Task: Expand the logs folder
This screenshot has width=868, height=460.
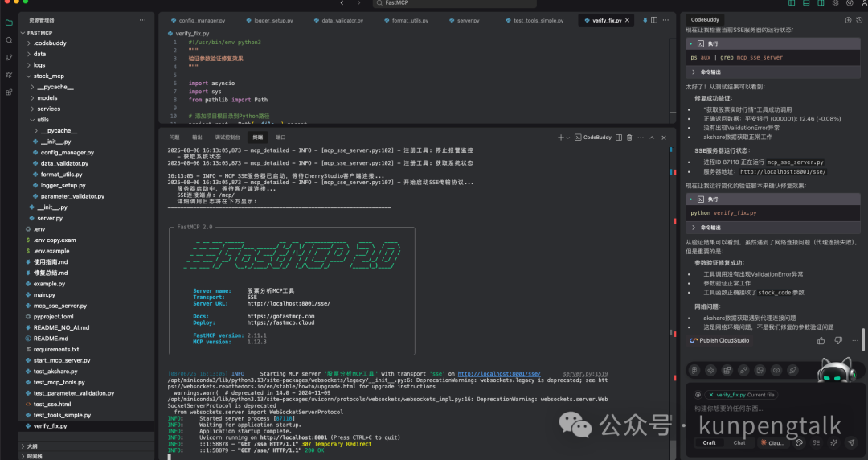Action: click(29, 65)
